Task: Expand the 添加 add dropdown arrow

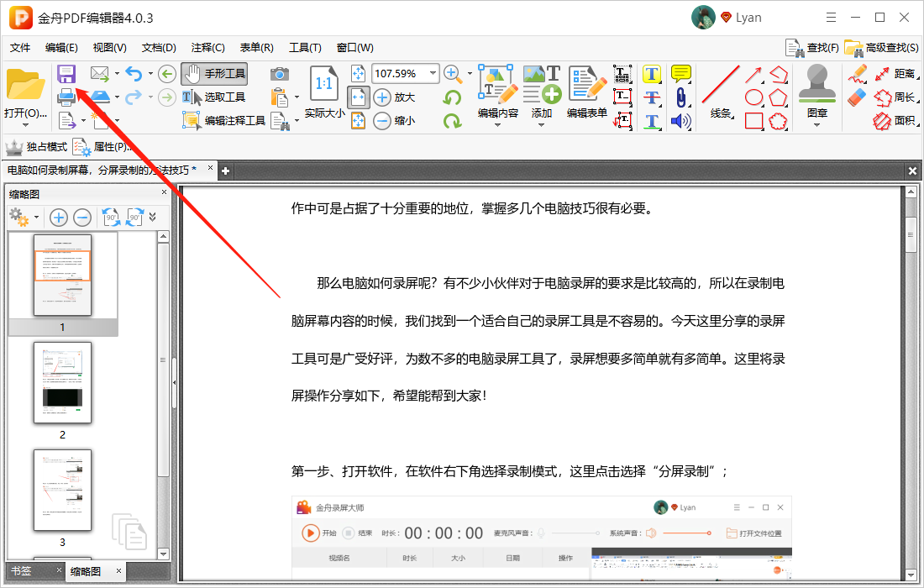Action: point(542,125)
